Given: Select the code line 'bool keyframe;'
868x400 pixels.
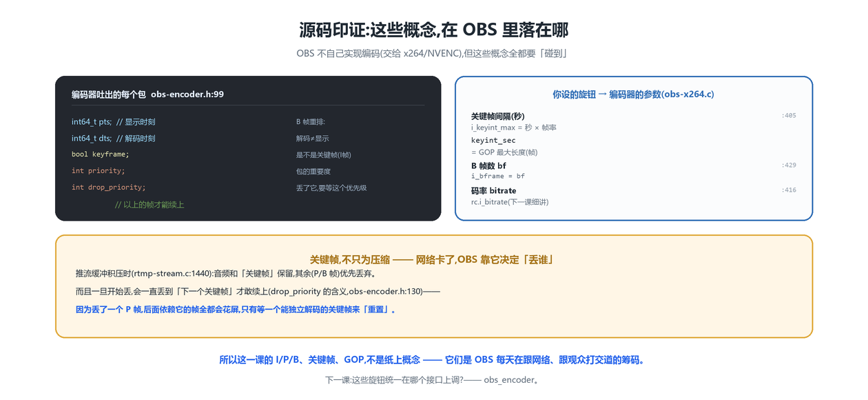Looking at the screenshot, I should coord(101,154).
